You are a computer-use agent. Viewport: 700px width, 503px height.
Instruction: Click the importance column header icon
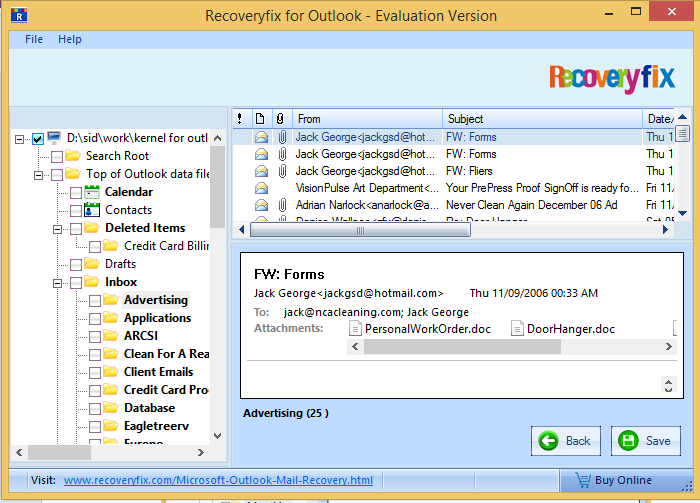tap(240, 119)
